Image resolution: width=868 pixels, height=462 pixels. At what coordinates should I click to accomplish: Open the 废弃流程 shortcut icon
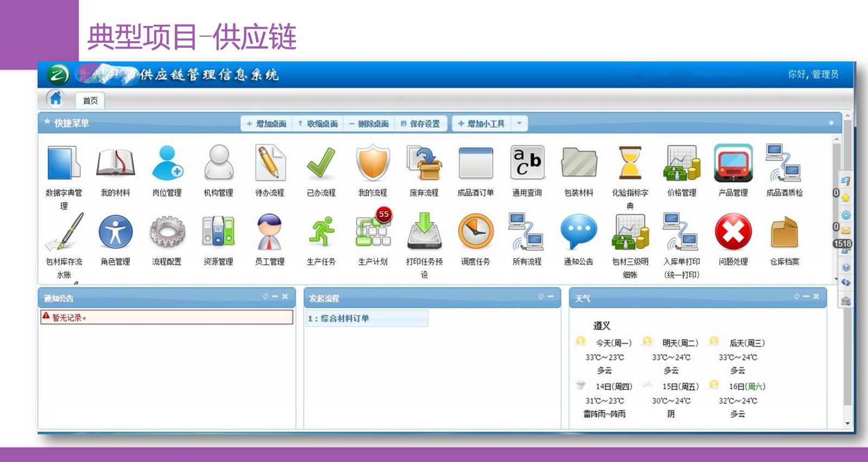pyautogui.click(x=424, y=163)
